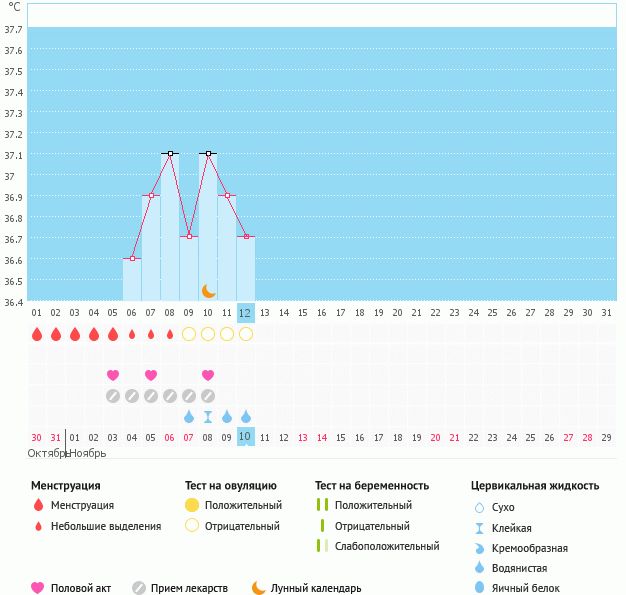The width and height of the screenshot is (626, 595).
Task: Click the Половой акт legend entry
Action: click(x=71, y=588)
